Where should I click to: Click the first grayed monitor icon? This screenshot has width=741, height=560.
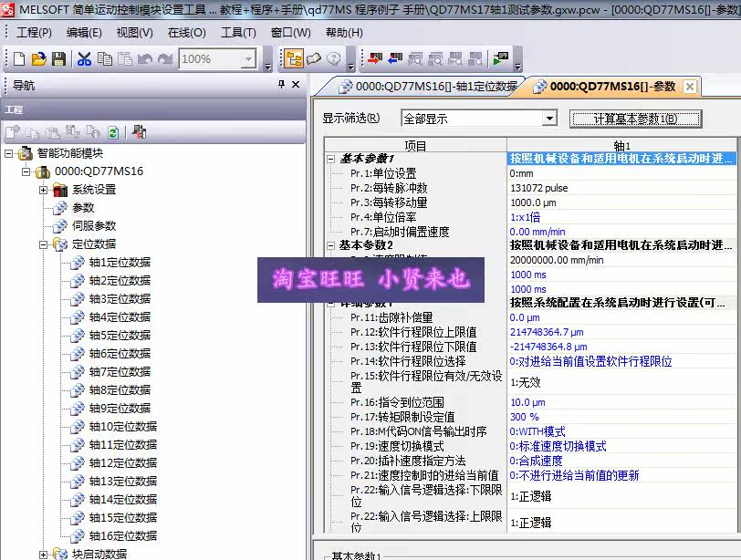coord(415,59)
